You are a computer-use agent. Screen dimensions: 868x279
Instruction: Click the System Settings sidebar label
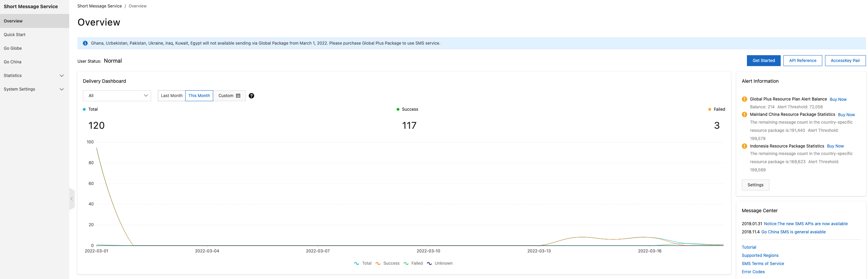click(19, 89)
